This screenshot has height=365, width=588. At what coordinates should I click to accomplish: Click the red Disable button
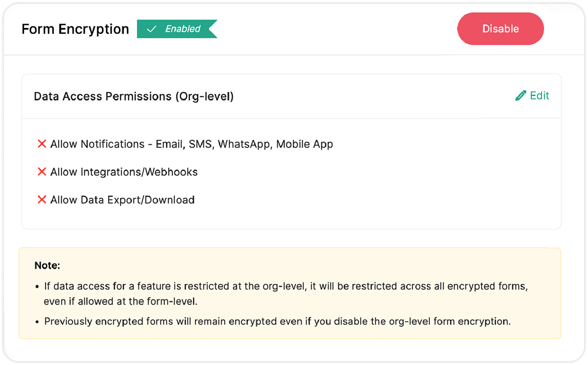(500, 29)
